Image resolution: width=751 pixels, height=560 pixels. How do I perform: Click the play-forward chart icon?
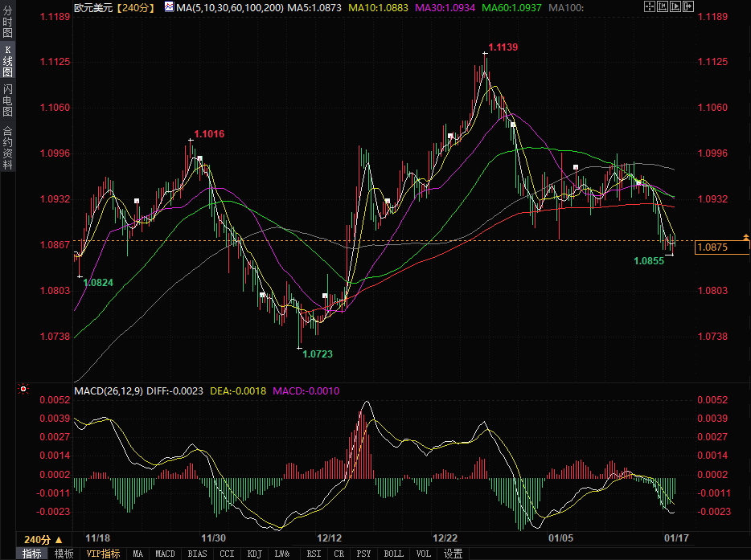(675, 6)
